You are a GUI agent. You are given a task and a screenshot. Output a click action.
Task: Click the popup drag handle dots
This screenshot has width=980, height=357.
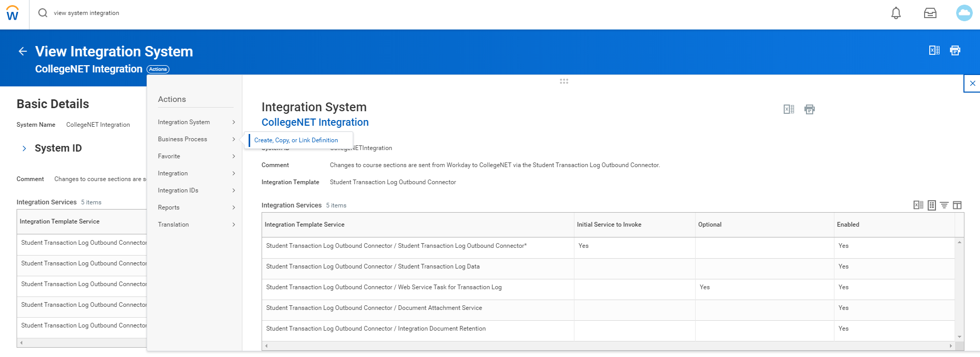564,81
